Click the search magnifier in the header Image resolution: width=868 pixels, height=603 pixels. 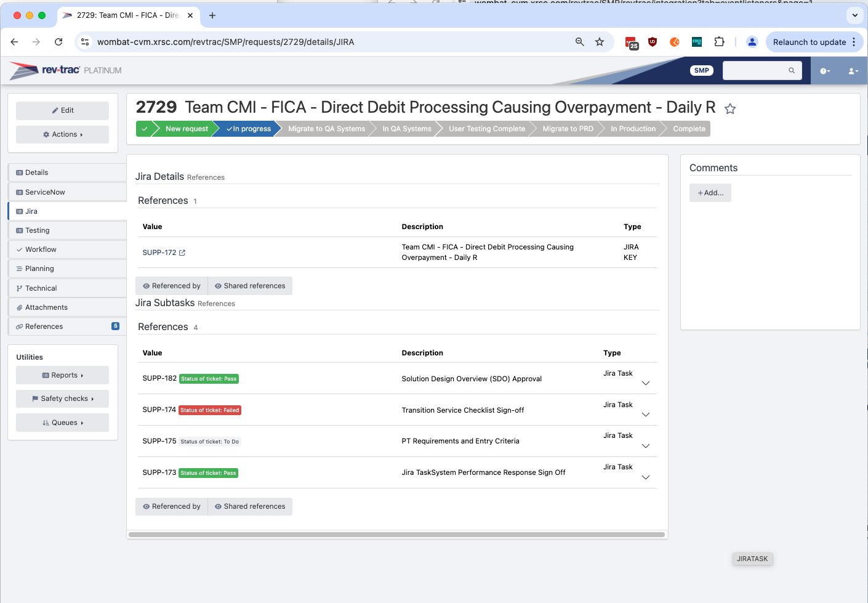(x=791, y=70)
